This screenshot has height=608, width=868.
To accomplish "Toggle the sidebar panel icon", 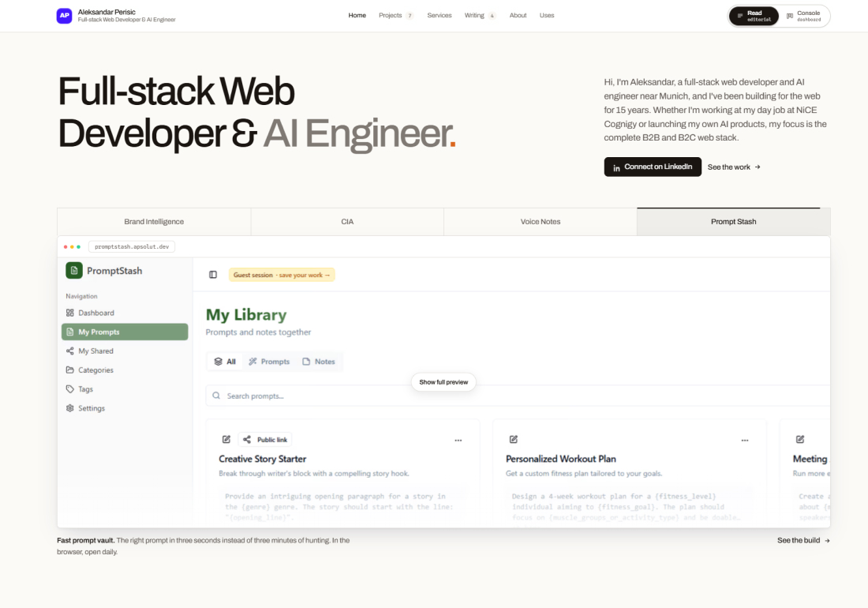I will click(213, 275).
